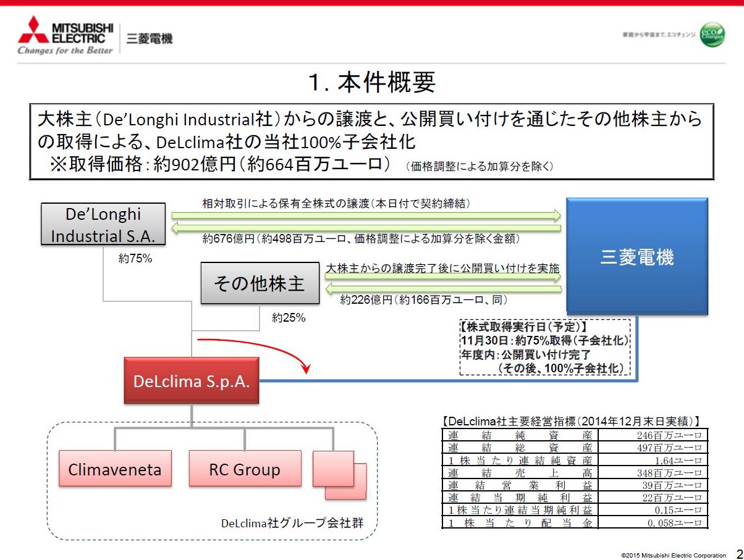Image resolution: width=744 pixels, height=560 pixels.
Task: Select the slide title 1. 本件概要
Action: point(372,82)
